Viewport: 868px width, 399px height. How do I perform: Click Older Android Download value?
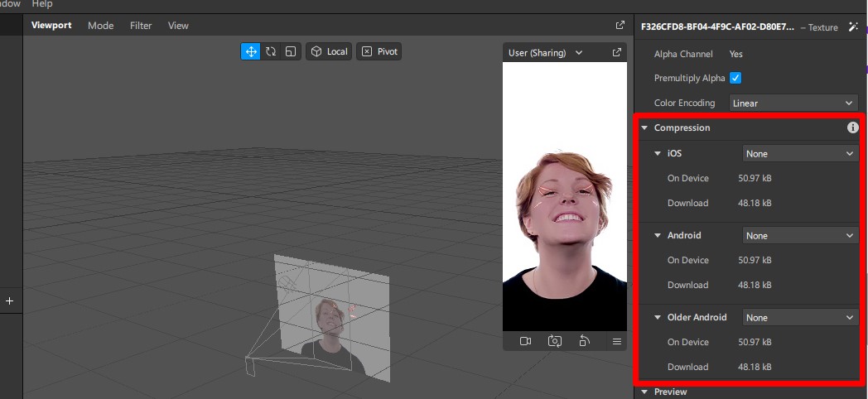pyautogui.click(x=755, y=367)
